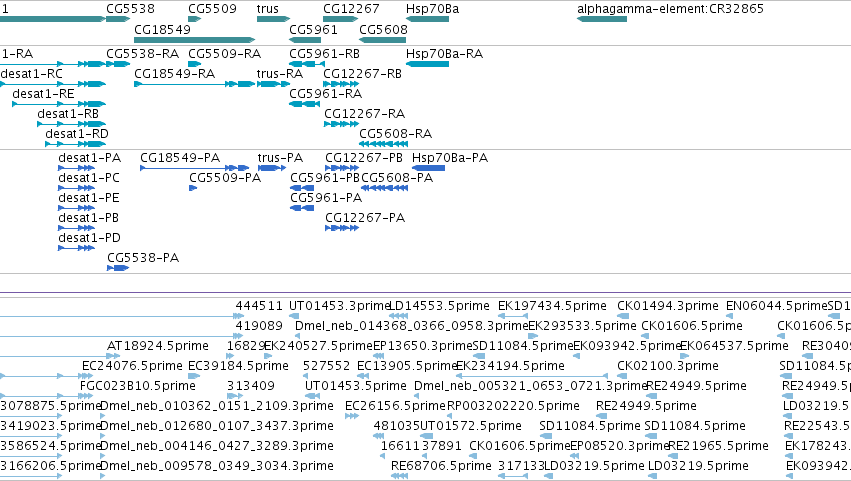Click protein desat1-PC label
The height and width of the screenshot is (481, 851).
89,178
